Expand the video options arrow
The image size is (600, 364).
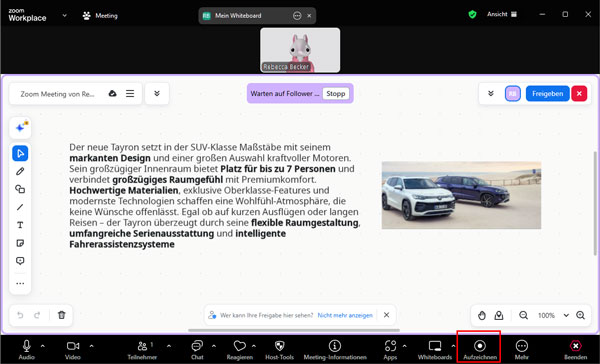click(91, 346)
